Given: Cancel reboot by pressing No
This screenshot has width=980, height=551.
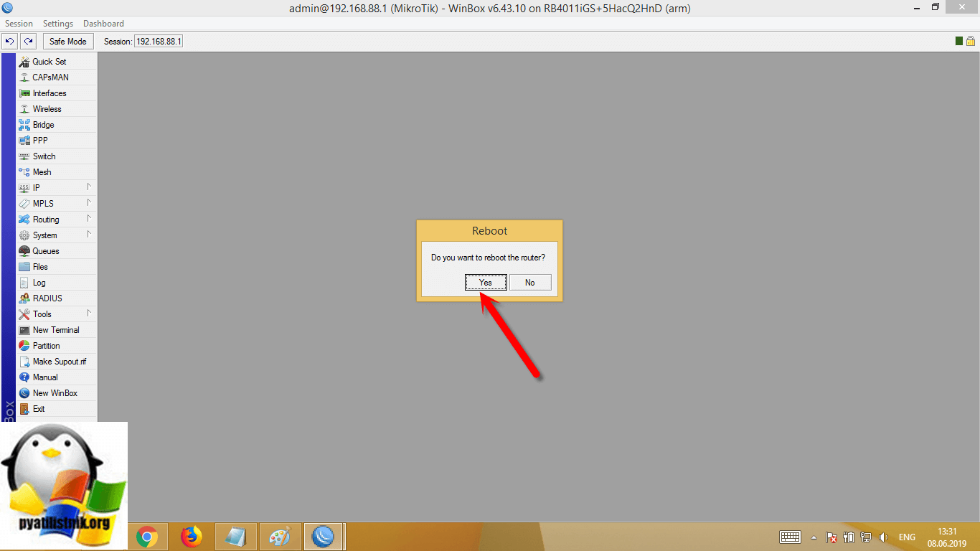Looking at the screenshot, I should pos(530,283).
